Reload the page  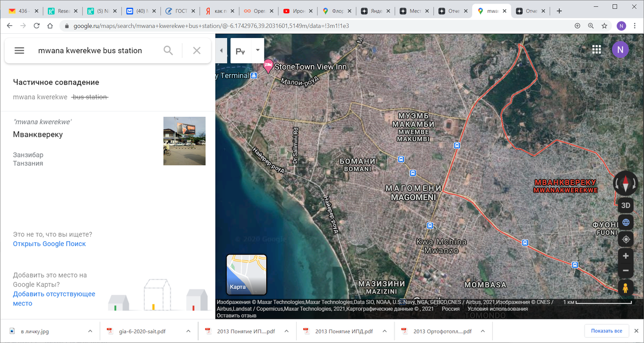tap(36, 25)
